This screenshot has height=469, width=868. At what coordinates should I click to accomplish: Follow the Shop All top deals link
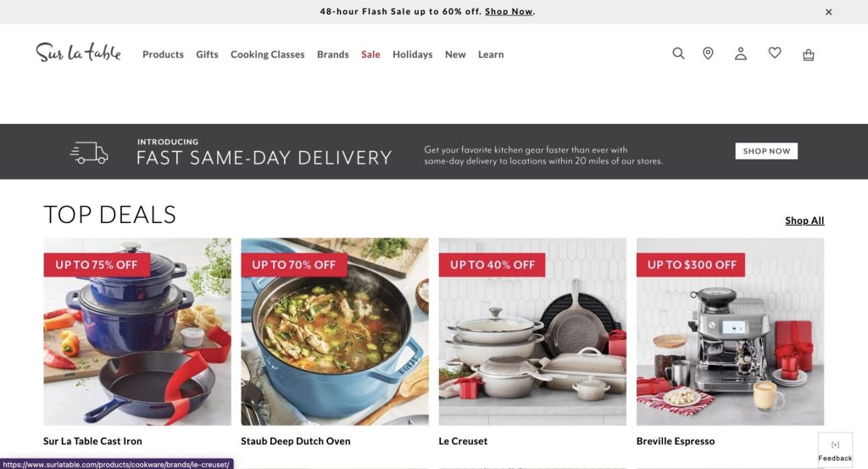click(x=804, y=221)
